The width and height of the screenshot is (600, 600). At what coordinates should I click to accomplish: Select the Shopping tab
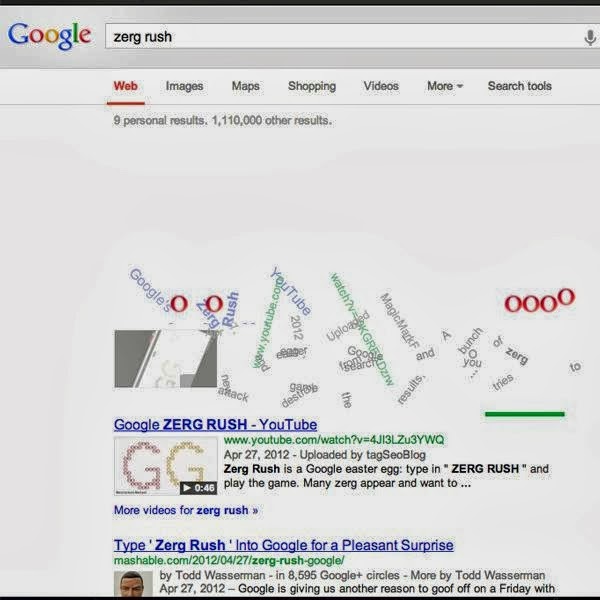point(311,86)
